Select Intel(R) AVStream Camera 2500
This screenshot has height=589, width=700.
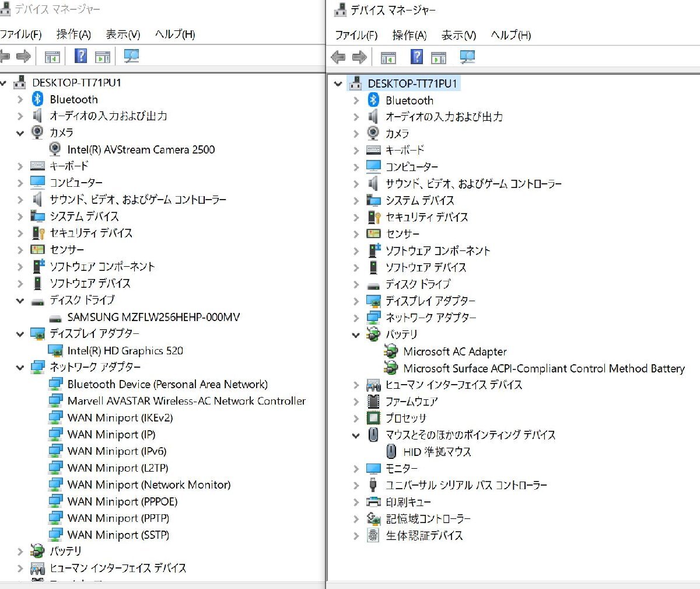point(141,149)
